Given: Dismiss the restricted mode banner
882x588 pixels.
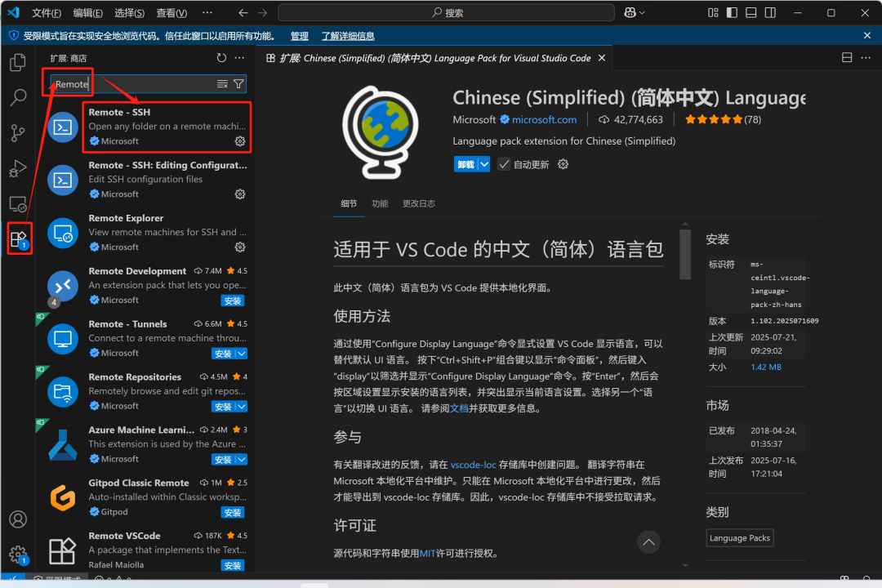Looking at the screenshot, I should pyautogui.click(x=867, y=35).
